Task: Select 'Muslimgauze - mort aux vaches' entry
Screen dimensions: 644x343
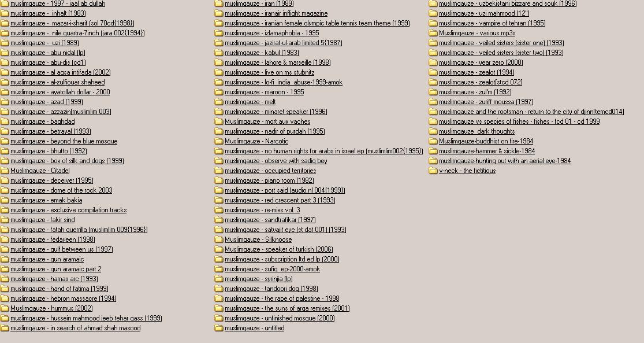Action: pyautogui.click(x=267, y=121)
